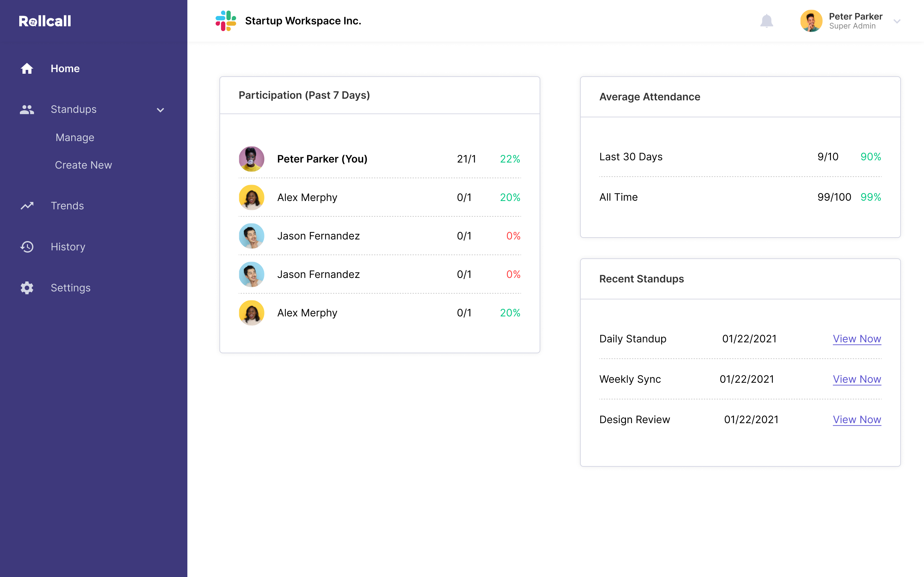View Daily Standup from 01/22/2021
The width and height of the screenshot is (924, 577).
tap(857, 339)
